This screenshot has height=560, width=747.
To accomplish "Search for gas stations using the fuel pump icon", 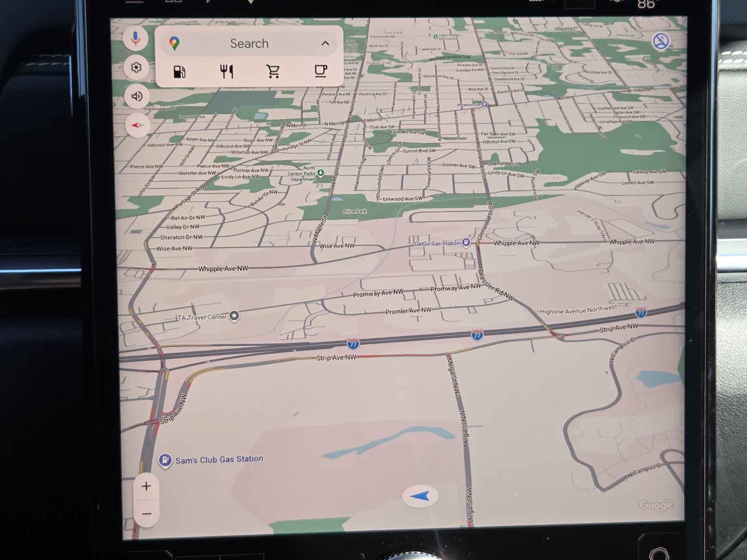I will click(x=179, y=72).
